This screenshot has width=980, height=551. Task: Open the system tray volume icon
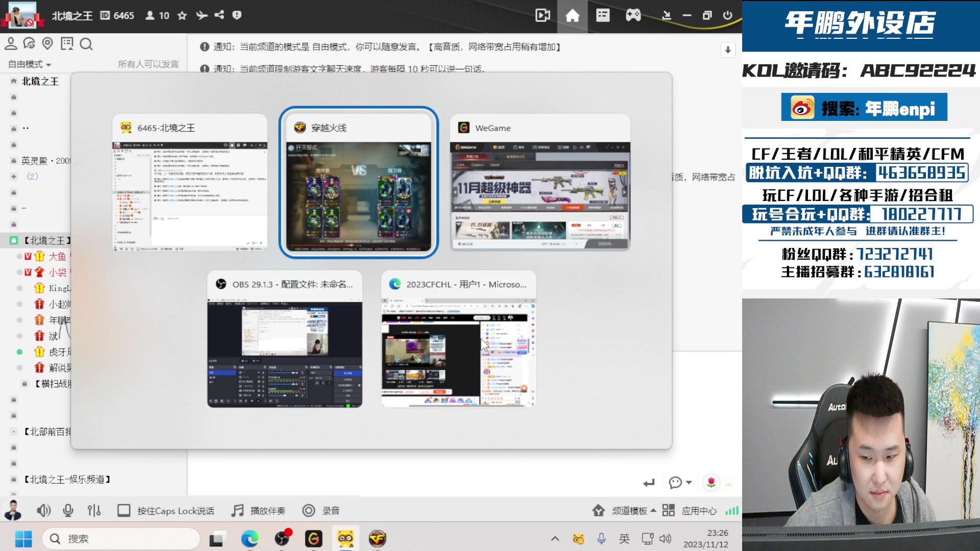coord(665,539)
